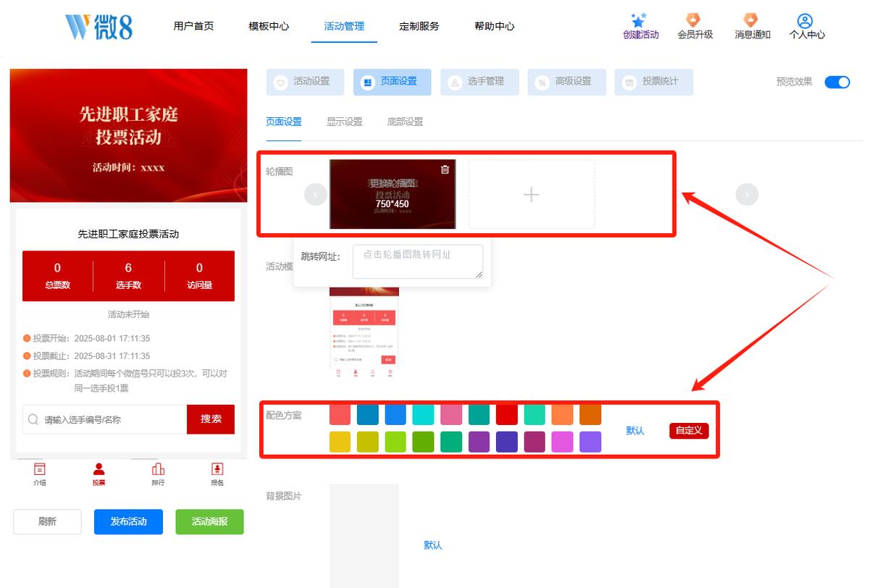869x588 pixels.
Task: Open 模板中心 in the top navigation
Action: pos(269,26)
